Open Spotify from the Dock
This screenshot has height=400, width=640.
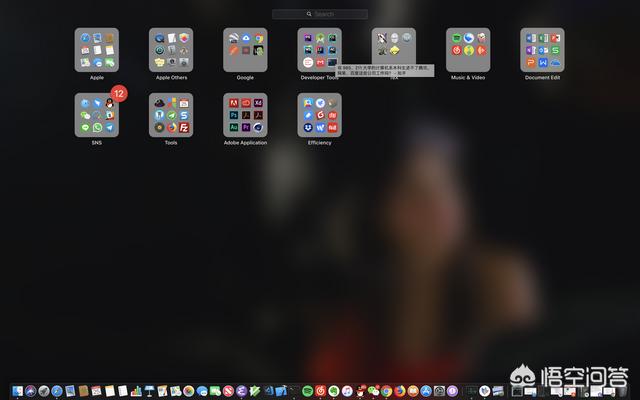coord(307,391)
